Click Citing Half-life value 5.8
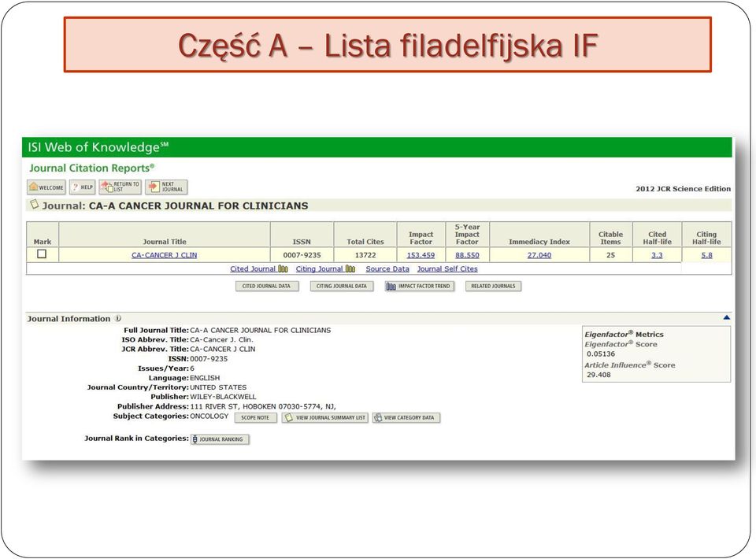The image size is (756, 559). (707, 255)
